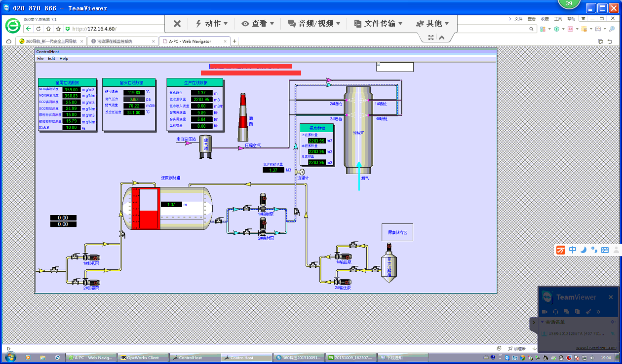Click the browser undo closed tab arrow icon
Image resolution: width=622 pixels, height=364 pixels.
click(x=611, y=41)
